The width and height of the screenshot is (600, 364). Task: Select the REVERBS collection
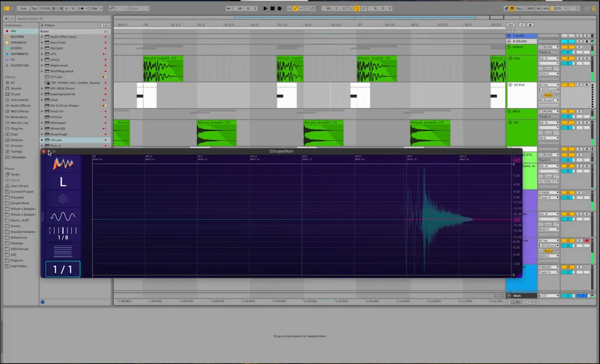21,37
